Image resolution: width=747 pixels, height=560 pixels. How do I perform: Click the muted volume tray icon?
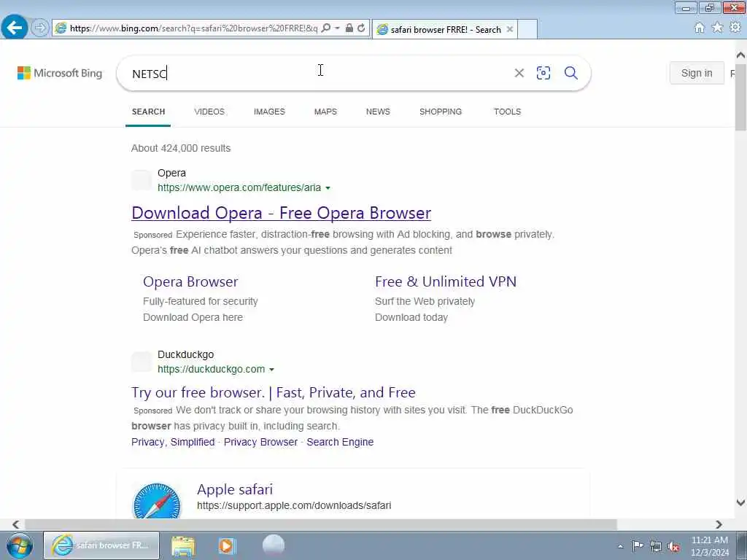673,547
